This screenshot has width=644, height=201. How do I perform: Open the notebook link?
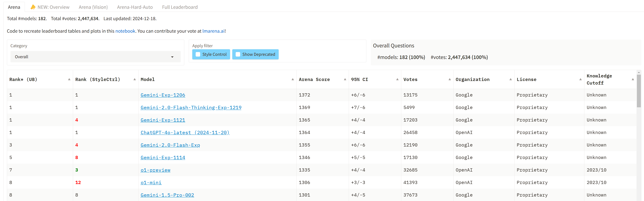[125, 31]
